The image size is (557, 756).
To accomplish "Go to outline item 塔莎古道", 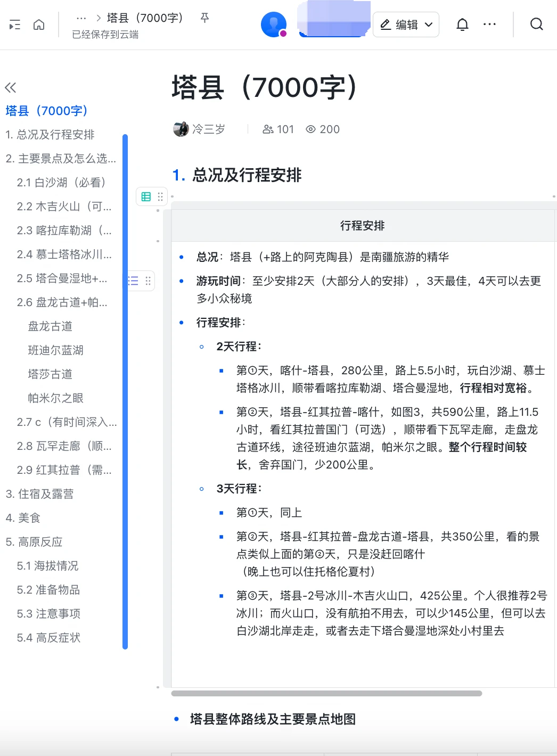I will pyautogui.click(x=50, y=374).
